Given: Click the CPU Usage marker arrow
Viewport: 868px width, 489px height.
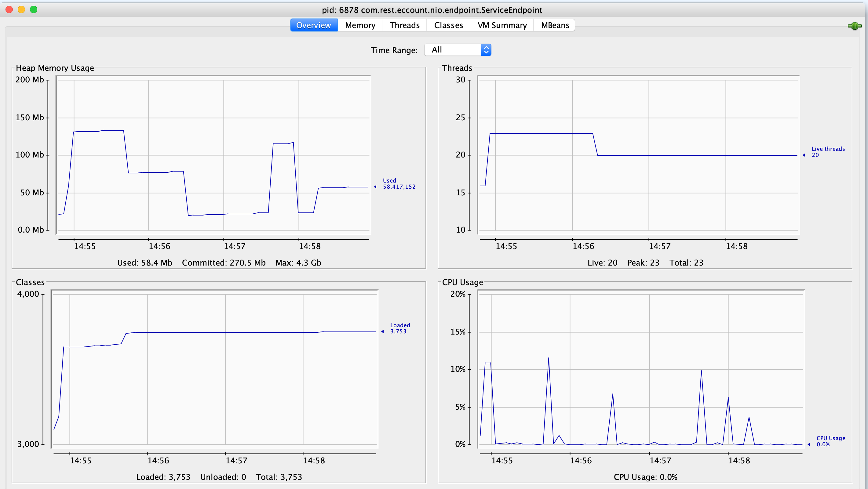Looking at the screenshot, I should [809, 444].
